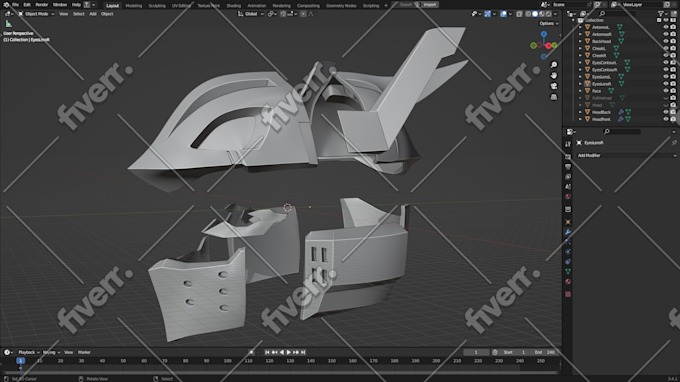The height and width of the screenshot is (382, 680).
Task: Open Global transform orientation dropdown
Action: click(x=252, y=14)
